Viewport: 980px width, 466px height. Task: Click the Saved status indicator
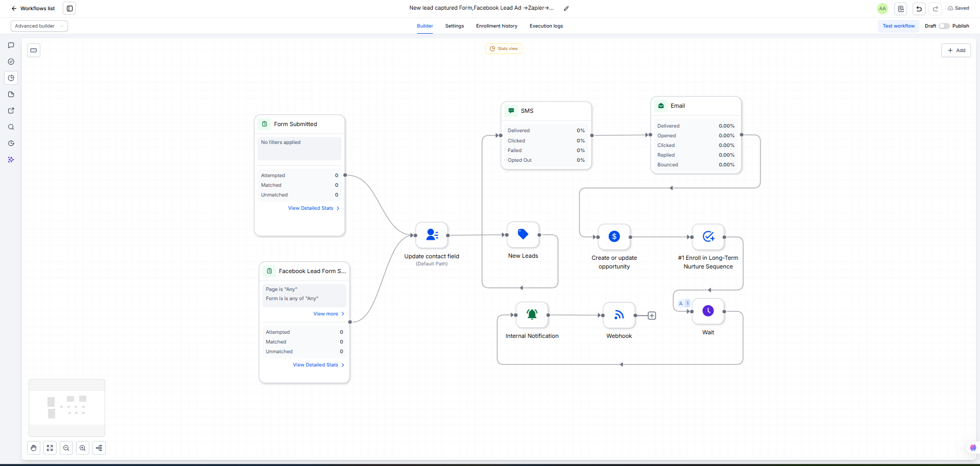pos(958,8)
